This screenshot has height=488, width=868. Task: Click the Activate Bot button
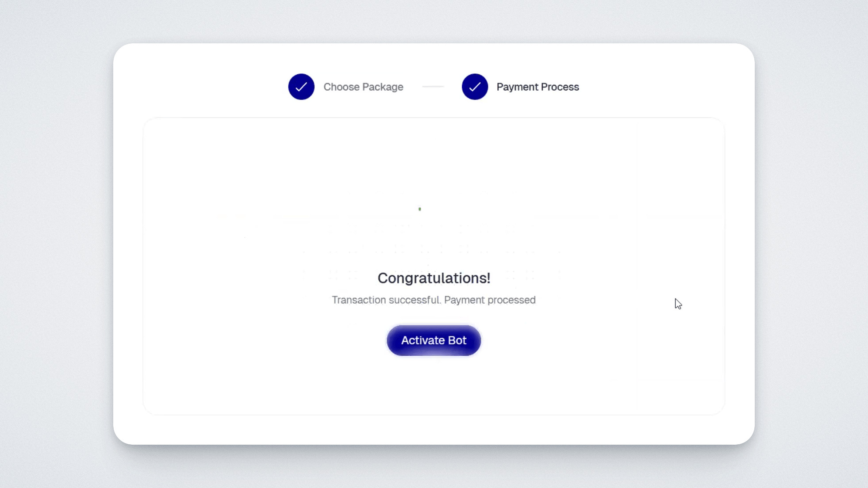434,340
